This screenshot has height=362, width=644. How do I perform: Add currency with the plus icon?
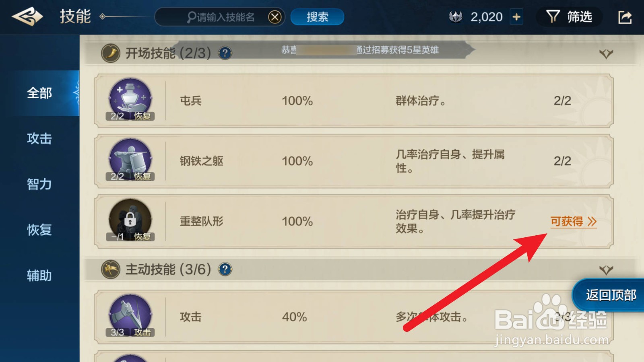[516, 17]
